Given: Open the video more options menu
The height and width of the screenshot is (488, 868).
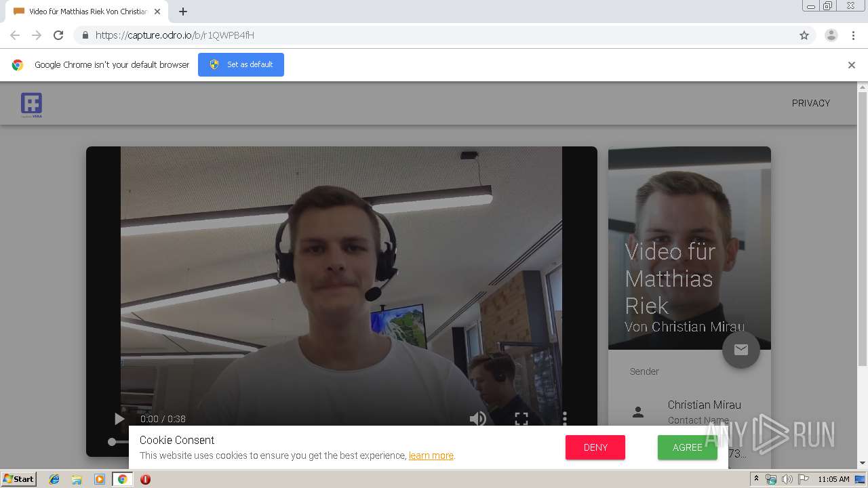Looking at the screenshot, I should click(564, 419).
